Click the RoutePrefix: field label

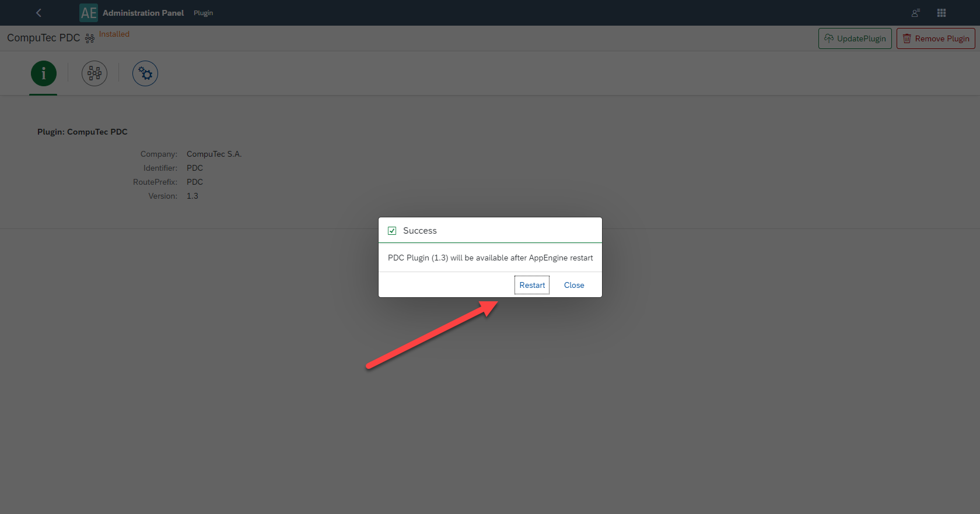click(x=155, y=182)
